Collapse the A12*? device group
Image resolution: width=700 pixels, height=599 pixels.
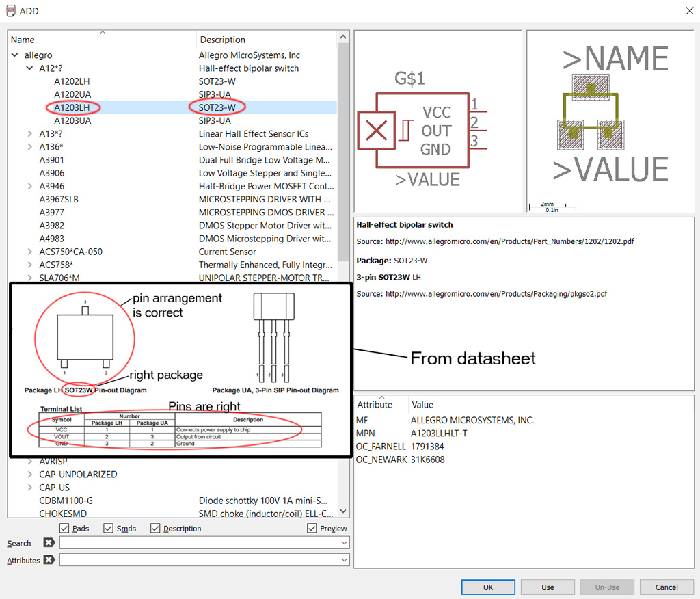click(x=29, y=68)
